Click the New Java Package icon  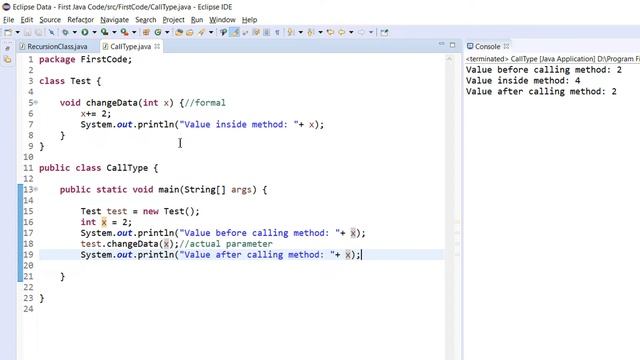146,32
